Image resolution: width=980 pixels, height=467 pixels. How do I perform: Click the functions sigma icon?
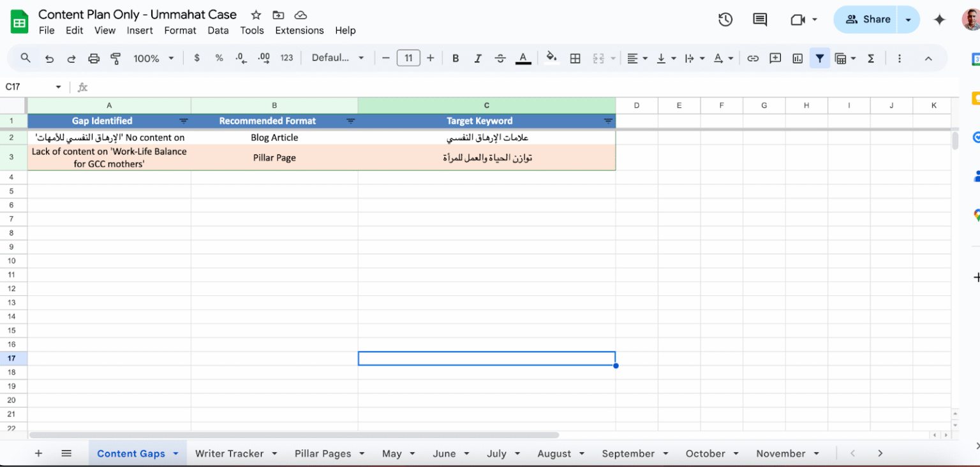870,58
